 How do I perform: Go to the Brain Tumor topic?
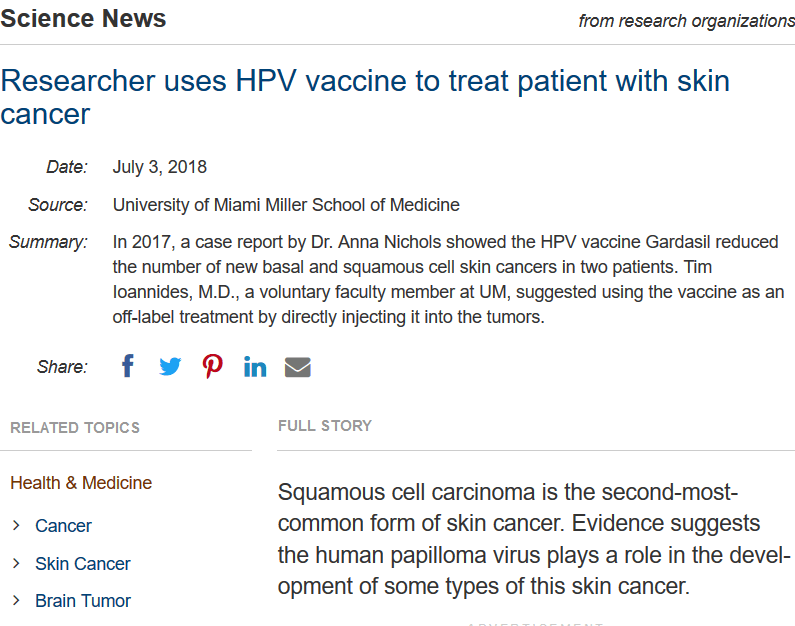[x=83, y=601]
